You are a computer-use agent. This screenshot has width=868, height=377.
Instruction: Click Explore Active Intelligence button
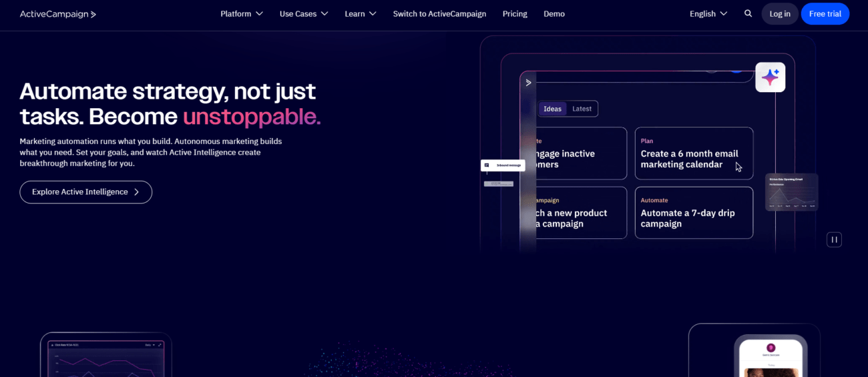pos(86,192)
